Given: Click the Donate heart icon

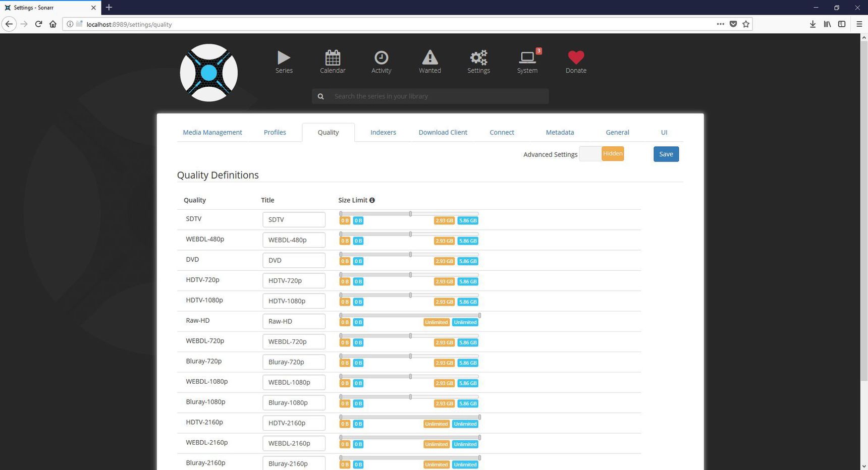Looking at the screenshot, I should click(x=576, y=57).
